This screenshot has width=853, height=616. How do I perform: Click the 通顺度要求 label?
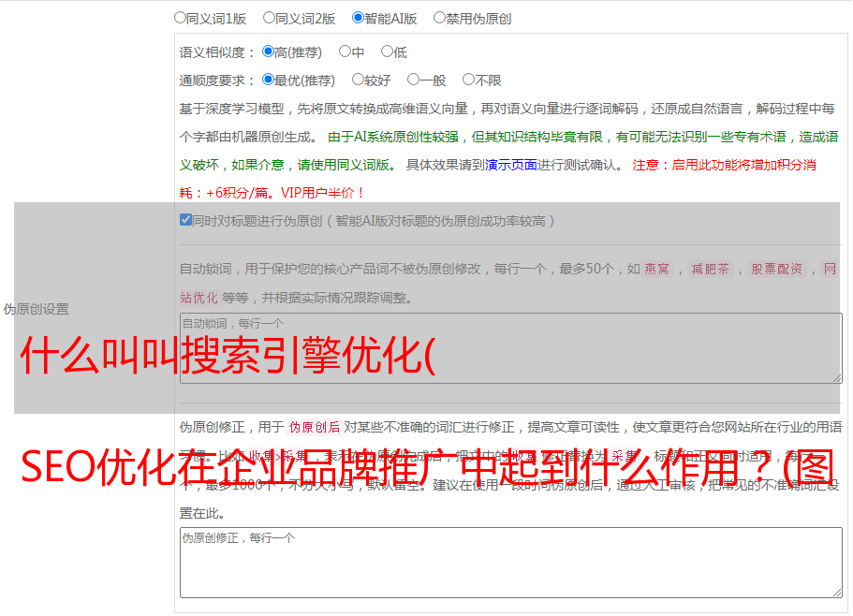pos(217,81)
